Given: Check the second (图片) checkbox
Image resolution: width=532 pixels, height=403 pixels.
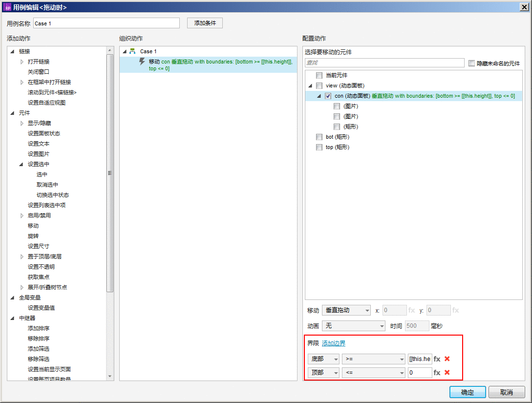Looking at the screenshot, I should coord(337,116).
